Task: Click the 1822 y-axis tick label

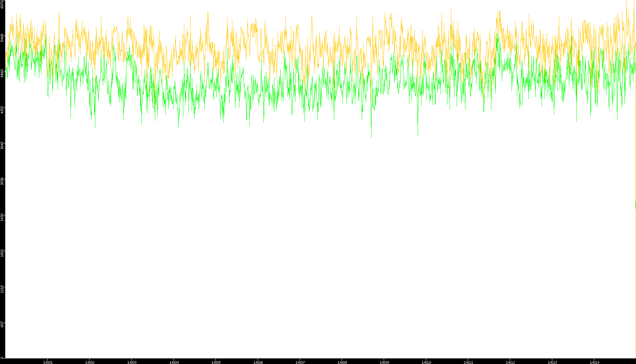Action: point(2,253)
